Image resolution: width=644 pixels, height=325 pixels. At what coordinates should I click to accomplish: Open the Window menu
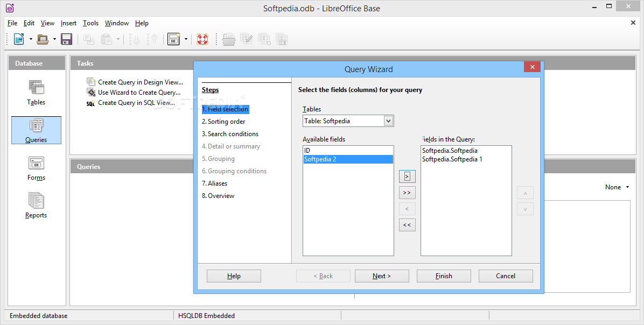click(117, 23)
